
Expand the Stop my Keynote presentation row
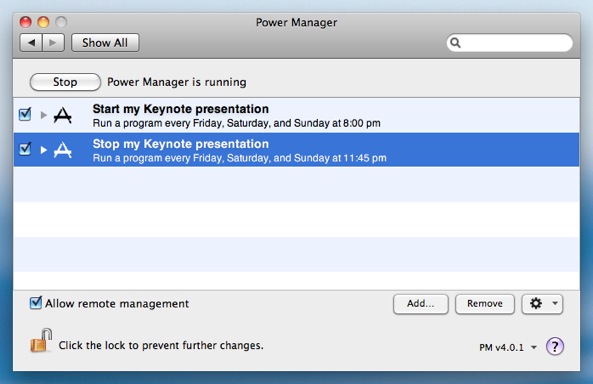[43, 150]
